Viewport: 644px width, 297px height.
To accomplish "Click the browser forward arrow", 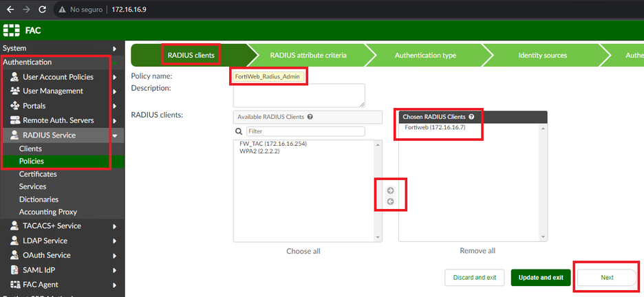I will click(26, 9).
